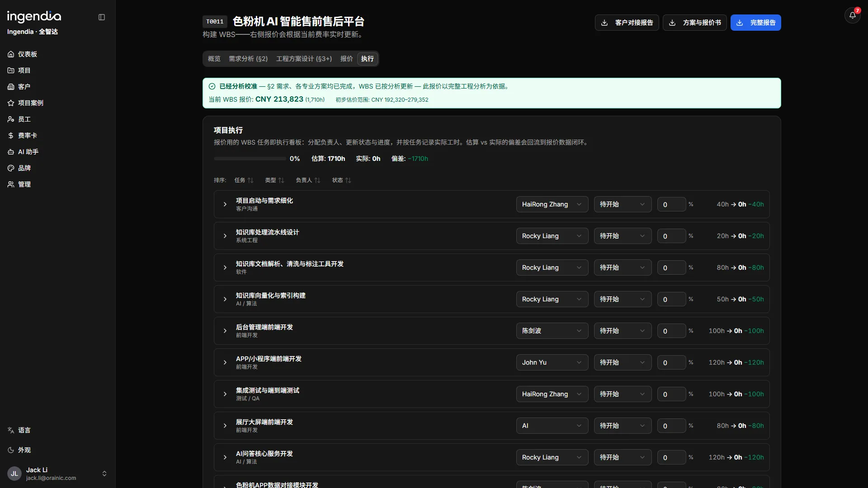Image resolution: width=868 pixels, height=488 pixels.
Task: Click jack.li@orainic.com email text
Action: pos(51,478)
